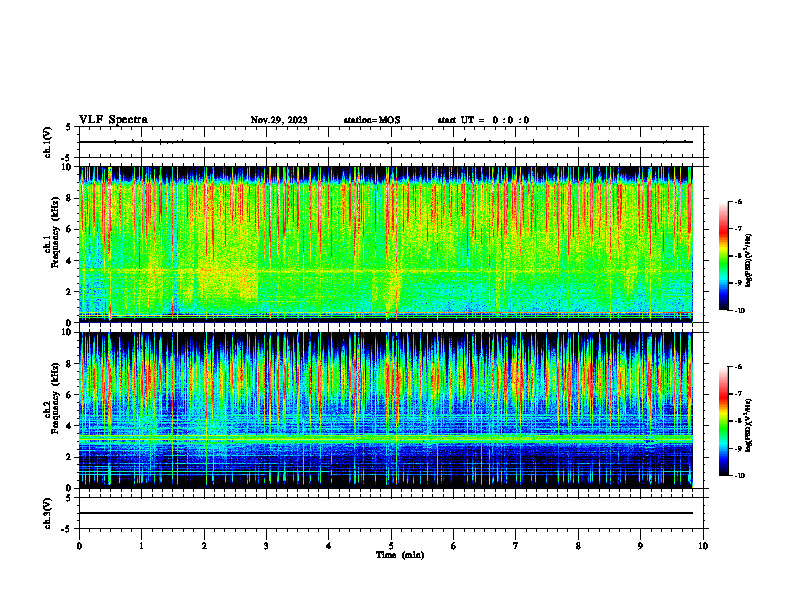Click the ch.1(V) upper tick label "5"
The image size is (792, 612).
click(69, 127)
